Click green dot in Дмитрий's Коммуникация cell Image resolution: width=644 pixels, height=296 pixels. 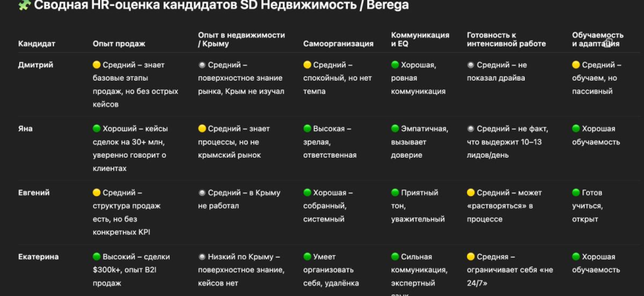click(395, 65)
